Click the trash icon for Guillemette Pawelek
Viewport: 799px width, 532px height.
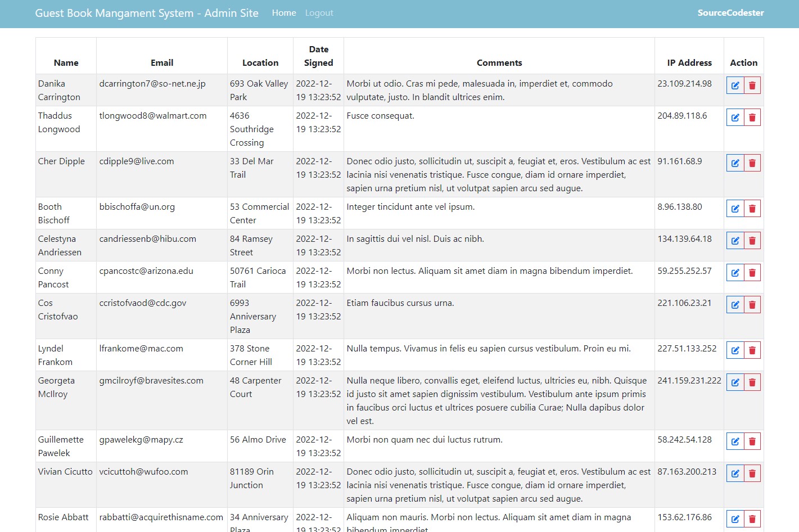point(752,441)
